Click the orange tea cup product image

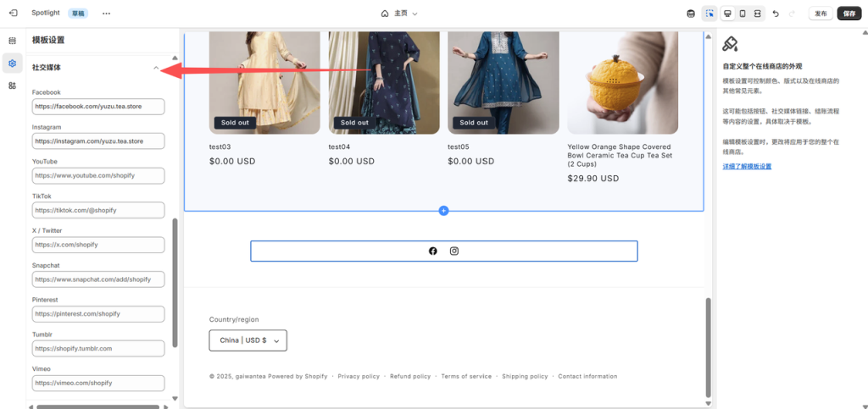tap(623, 82)
